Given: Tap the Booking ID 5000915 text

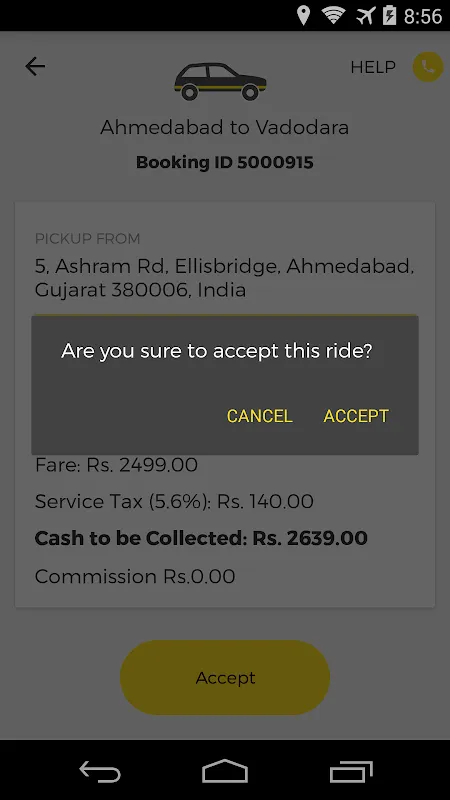Looking at the screenshot, I should click(224, 162).
